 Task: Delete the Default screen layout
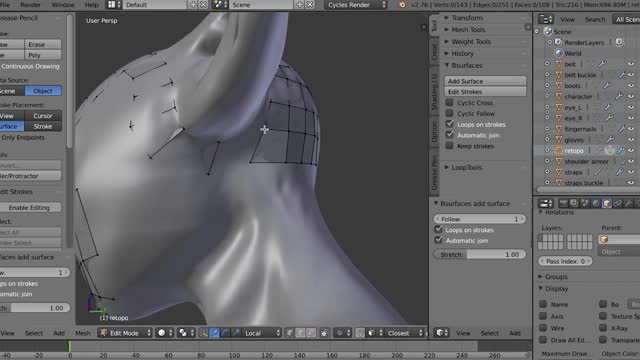click(203, 5)
